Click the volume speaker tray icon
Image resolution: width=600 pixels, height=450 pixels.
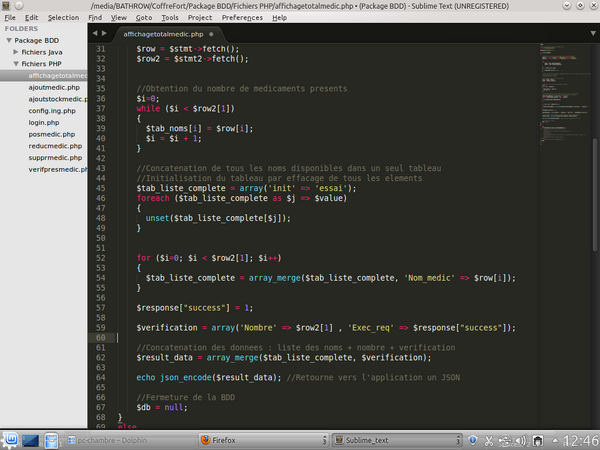click(x=523, y=439)
